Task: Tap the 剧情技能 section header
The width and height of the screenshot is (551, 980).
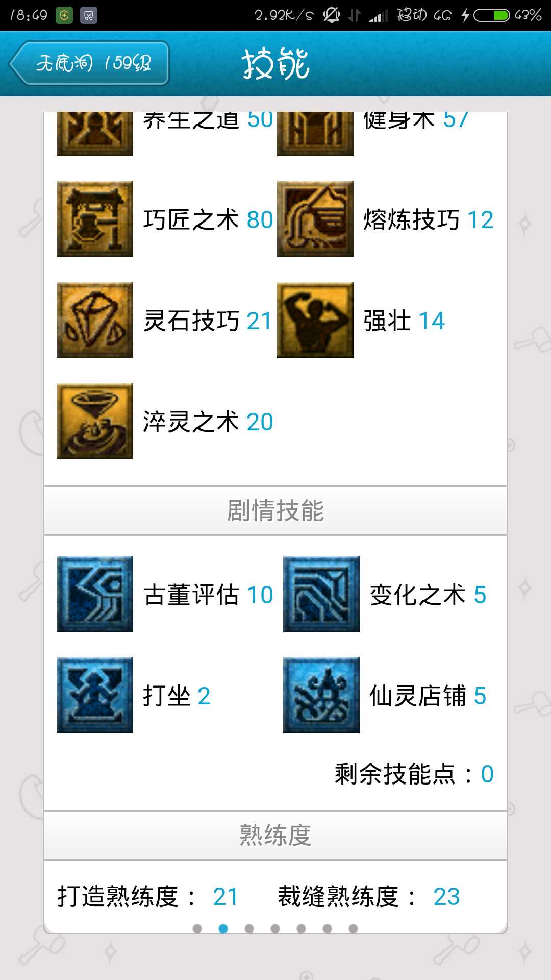Action: [275, 511]
